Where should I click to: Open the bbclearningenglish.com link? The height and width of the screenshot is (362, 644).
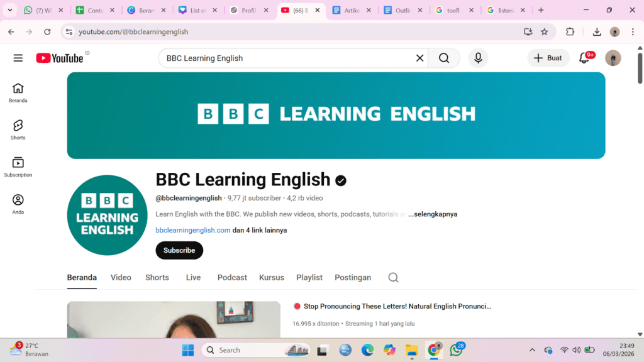point(193,230)
